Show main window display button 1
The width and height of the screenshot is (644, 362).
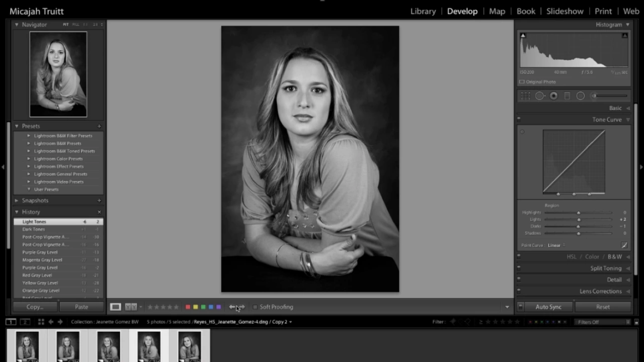[11, 322]
